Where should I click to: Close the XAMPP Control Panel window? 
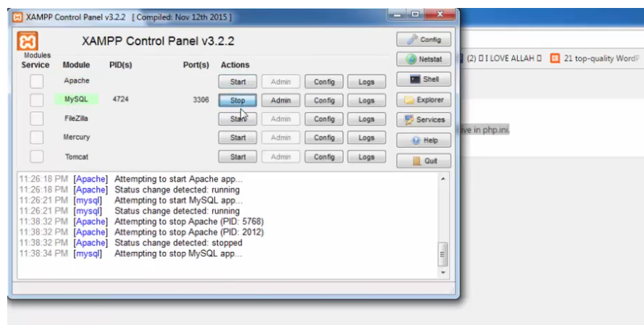pyautogui.click(x=440, y=14)
